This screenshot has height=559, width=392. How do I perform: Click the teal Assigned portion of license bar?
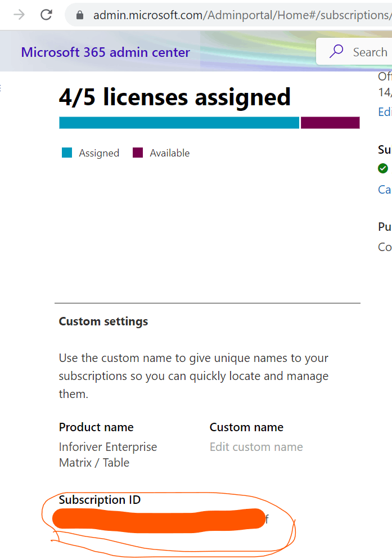point(179,123)
